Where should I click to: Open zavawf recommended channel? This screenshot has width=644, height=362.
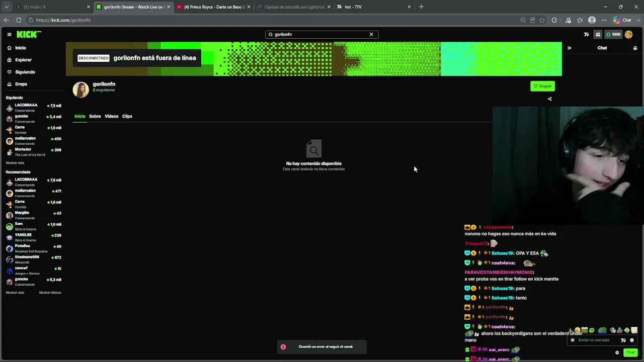tap(34, 270)
